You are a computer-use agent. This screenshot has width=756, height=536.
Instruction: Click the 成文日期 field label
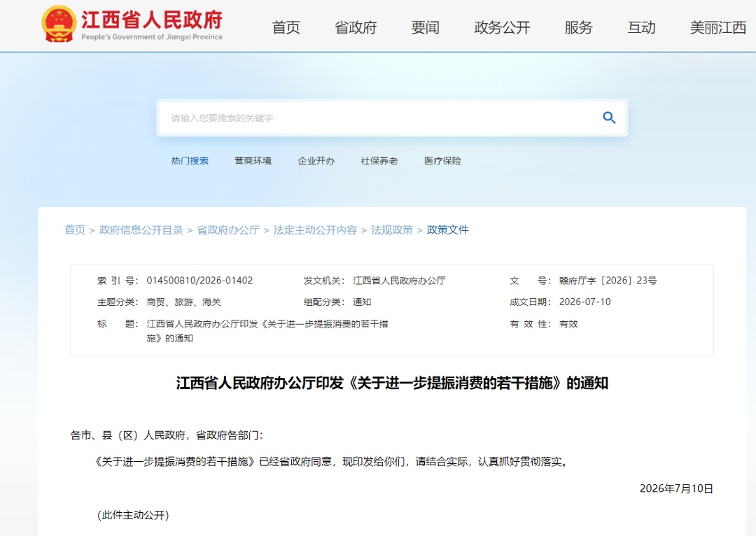531,302
